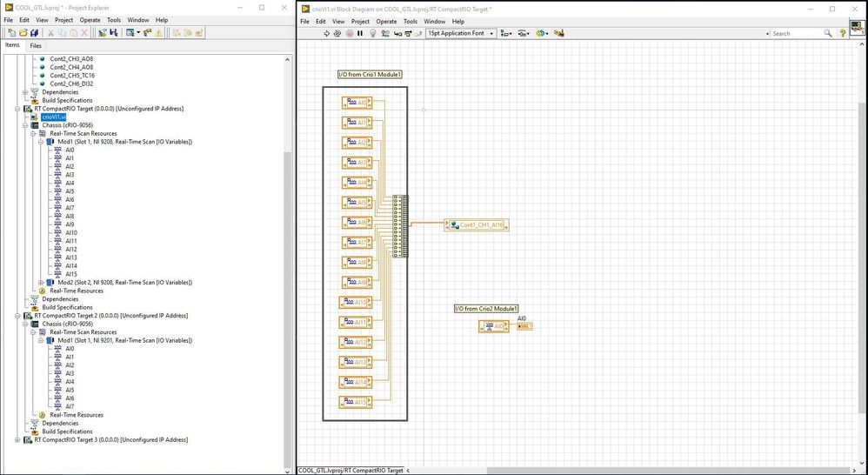The height and width of the screenshot is (475, 868).
Task: Click AI0 node under Crio2 Module1 label
Action: [x=494, y=326]
